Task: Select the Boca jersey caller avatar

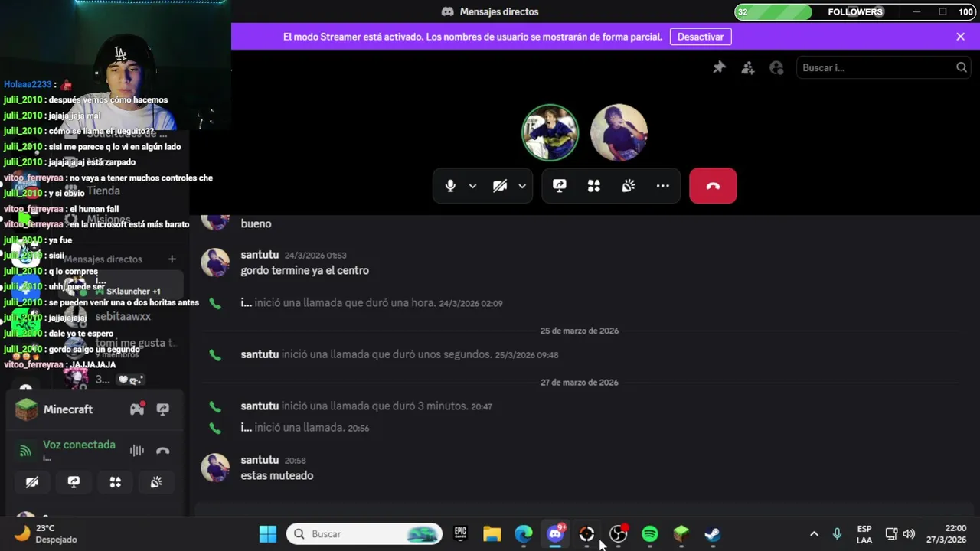Action: 550,132
